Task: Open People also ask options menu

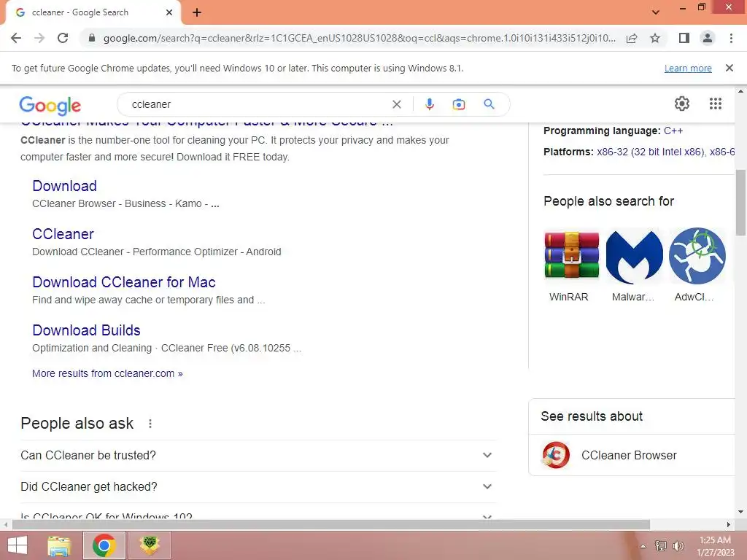Action: point(150,424)
